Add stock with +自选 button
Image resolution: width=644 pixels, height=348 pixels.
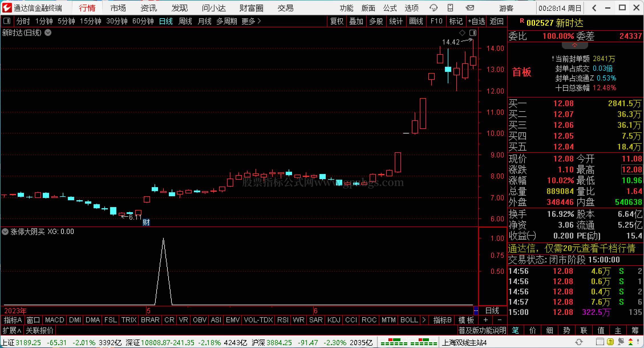(477, 21)
